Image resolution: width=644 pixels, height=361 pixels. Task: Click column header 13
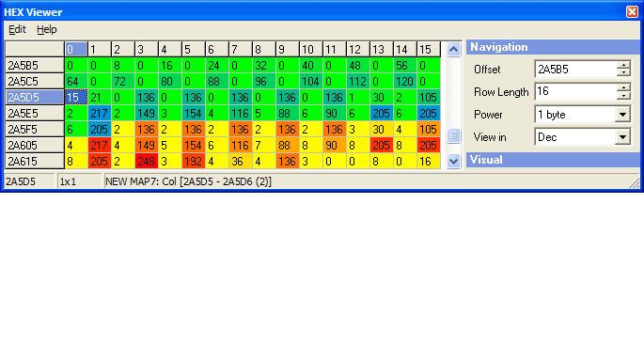coord(382,49)
